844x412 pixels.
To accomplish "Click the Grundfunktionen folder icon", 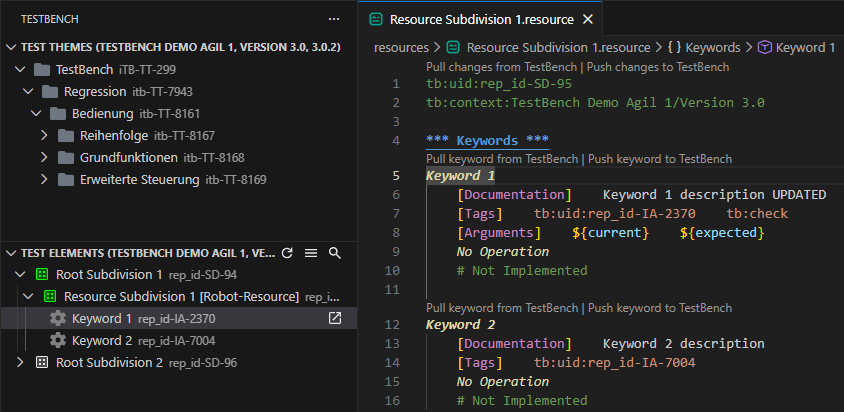I will click(66, 158).
